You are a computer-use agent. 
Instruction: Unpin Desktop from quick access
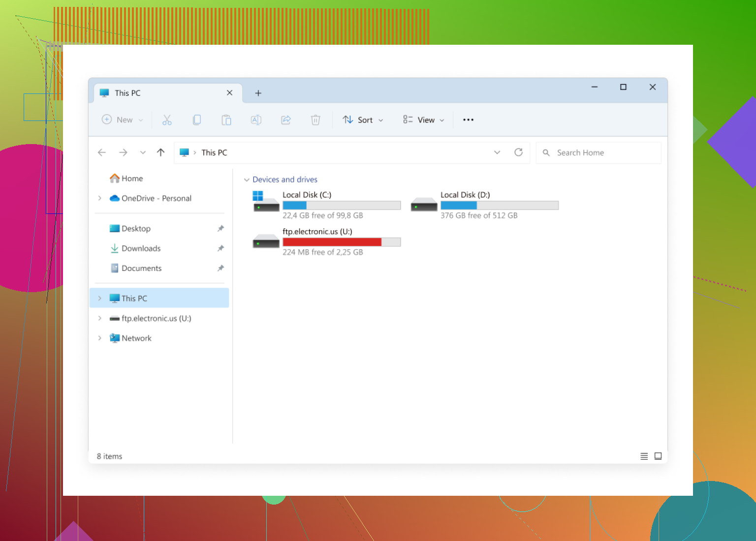(220, 229)
